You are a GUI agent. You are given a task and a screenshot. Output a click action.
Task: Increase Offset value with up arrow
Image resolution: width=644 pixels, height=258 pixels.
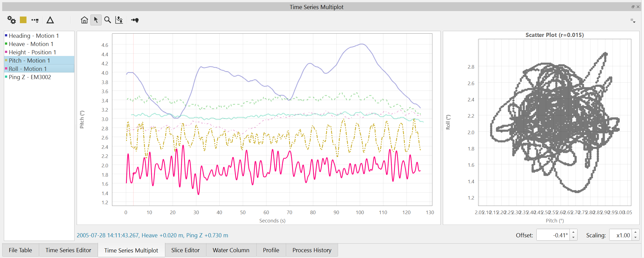(x=573, y=233)
